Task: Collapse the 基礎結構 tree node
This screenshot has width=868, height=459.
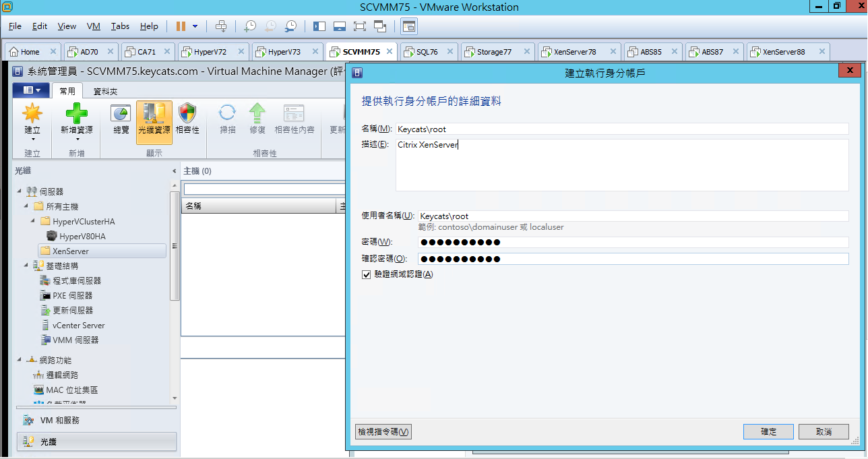Action: point(26,266)
